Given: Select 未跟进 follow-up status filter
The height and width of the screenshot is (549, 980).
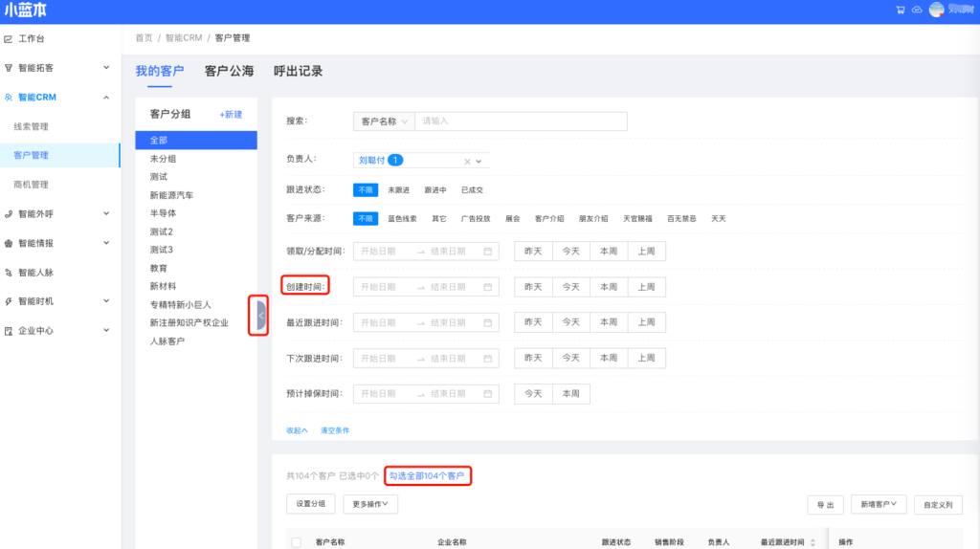Looking at the screenshot, I should [398, 190].
